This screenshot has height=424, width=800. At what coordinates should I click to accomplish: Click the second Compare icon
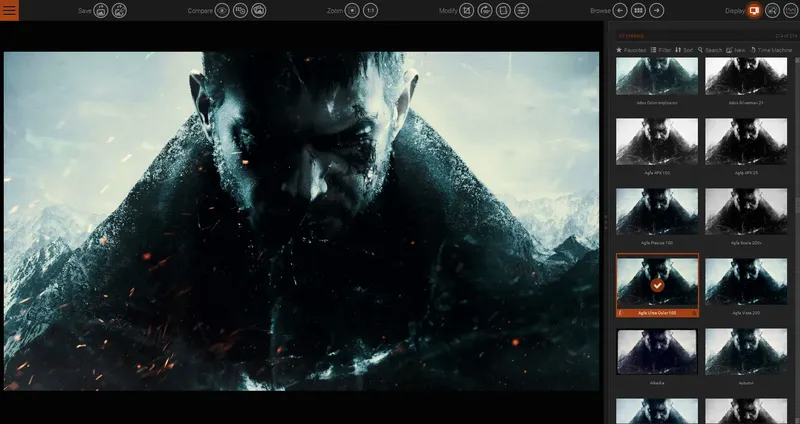tap(240, 10)
